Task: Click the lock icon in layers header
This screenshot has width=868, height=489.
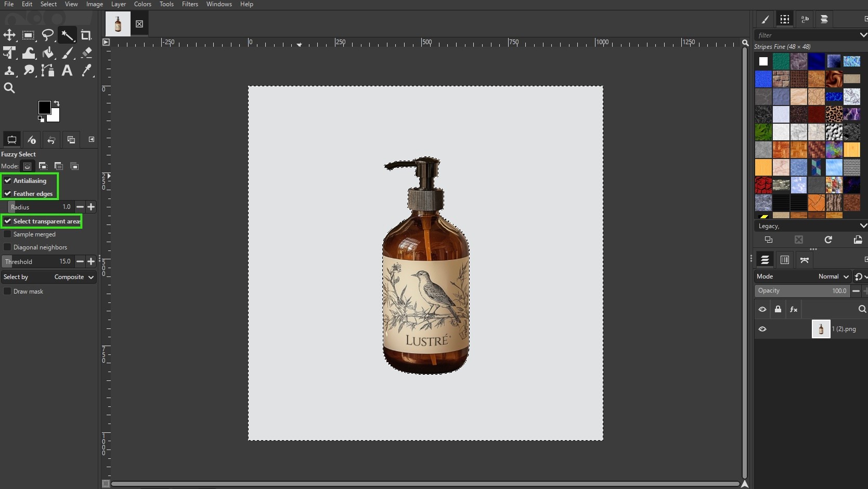Action: 778,309
